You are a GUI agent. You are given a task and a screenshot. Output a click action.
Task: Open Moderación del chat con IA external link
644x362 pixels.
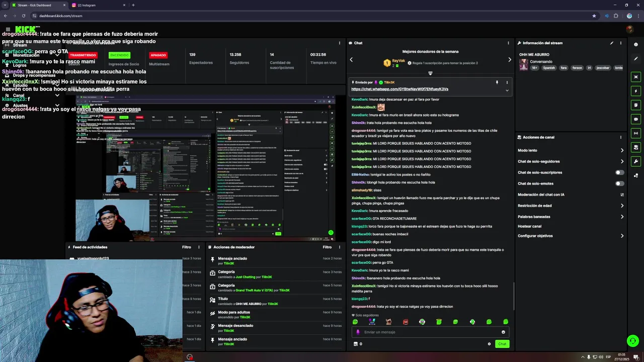(x=622, y=195)
